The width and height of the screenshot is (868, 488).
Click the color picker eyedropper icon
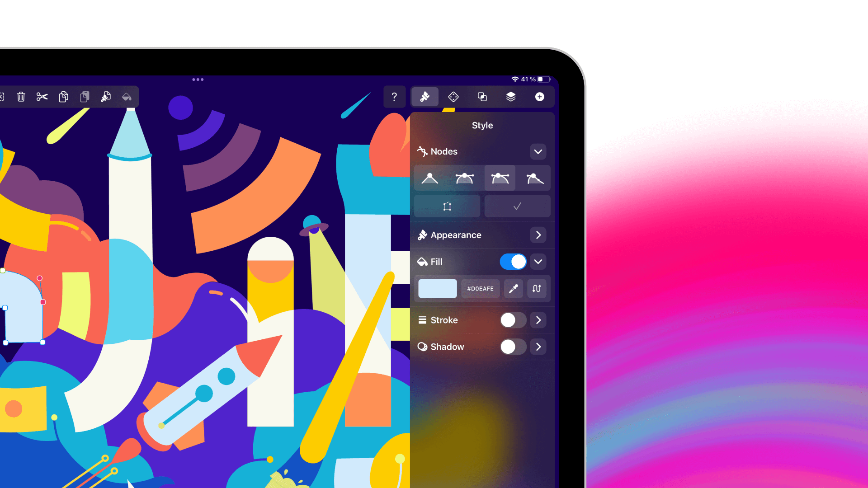tap(513, 288)
